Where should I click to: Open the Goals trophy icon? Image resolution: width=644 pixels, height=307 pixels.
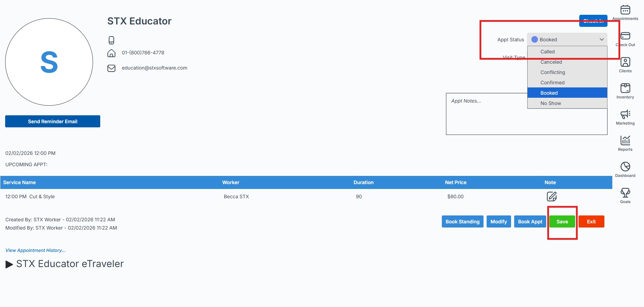coord(625,193)
